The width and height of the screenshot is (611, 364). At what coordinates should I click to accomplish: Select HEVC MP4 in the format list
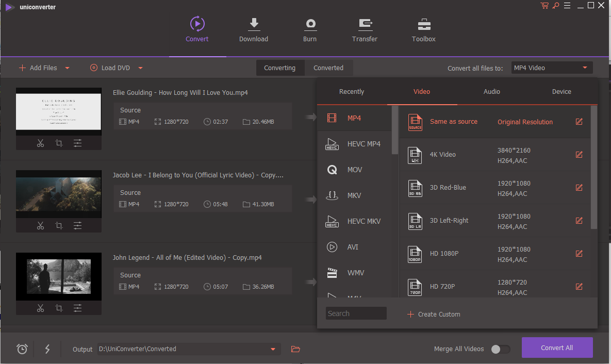coord(354,144)
